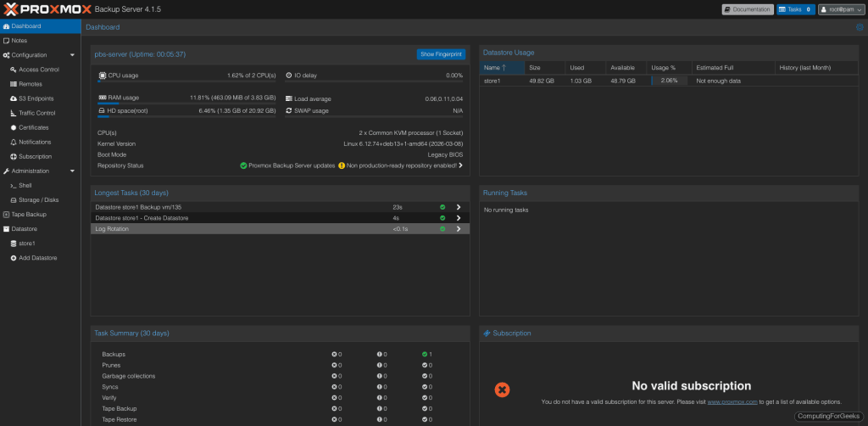Click the CPU usage progress bar
Image resolution: width=868 pixels, height=426 pixels.
pyautogui.click(x=186, y=81)
